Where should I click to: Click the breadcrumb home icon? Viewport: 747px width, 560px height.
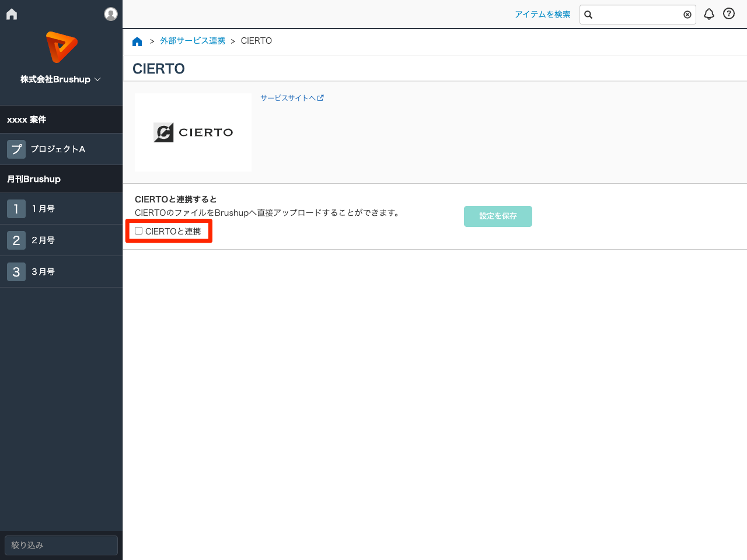click(x=137, y=41)
